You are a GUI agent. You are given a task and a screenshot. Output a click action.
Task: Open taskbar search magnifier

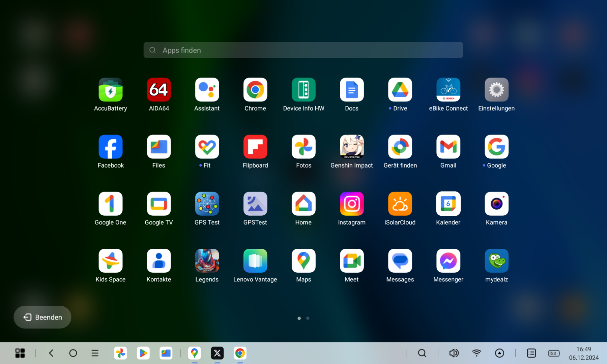click(422, 353)
